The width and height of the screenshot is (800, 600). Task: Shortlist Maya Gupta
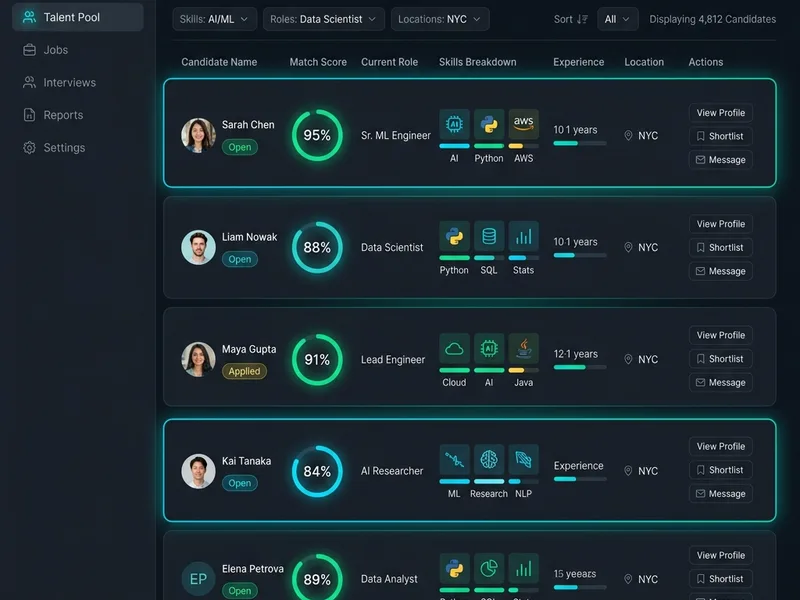coord(720,359)
